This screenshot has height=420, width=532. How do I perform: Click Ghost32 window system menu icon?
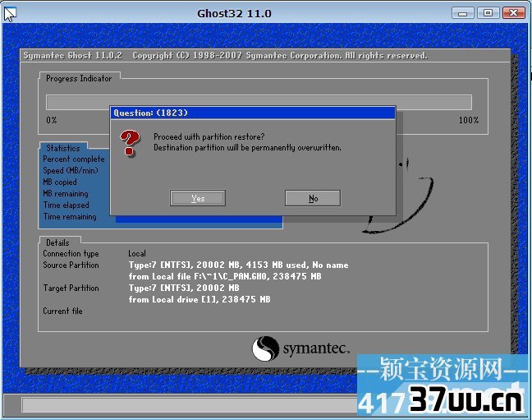click(x=10, y=14)
